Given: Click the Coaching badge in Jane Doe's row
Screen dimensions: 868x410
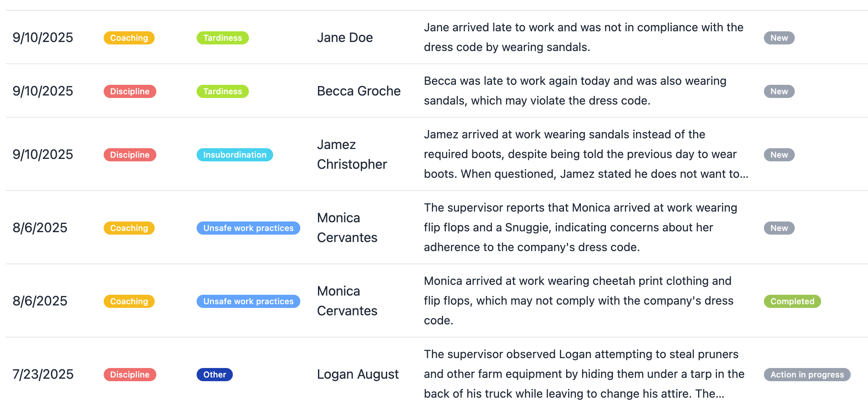Looking at the screenshot, I should pos(129,38).
